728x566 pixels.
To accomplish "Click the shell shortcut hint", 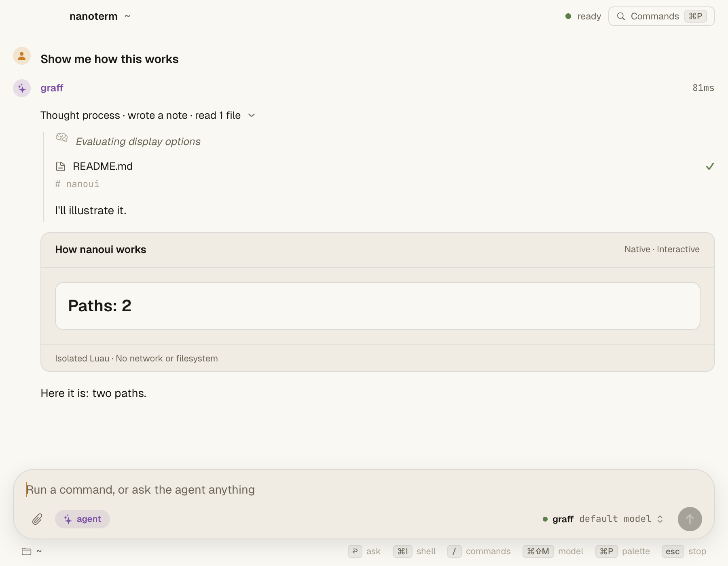I will 415,551.
